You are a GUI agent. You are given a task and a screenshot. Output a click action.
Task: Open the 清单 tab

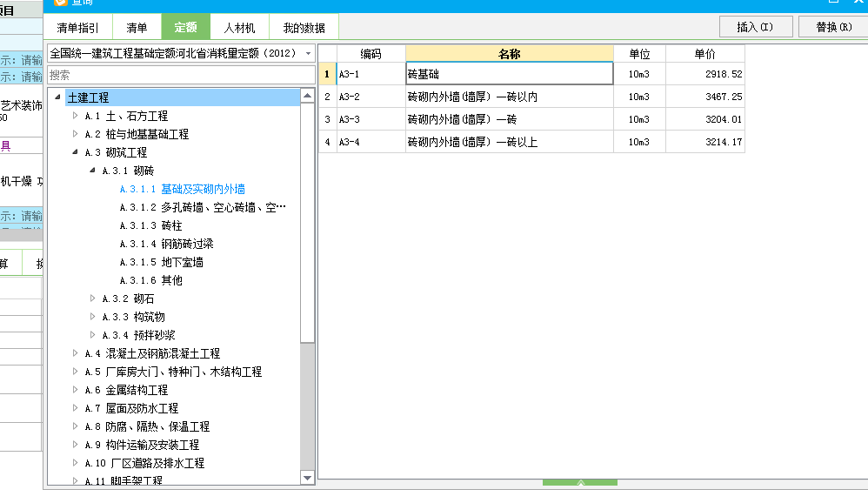(x=137, y=27)
